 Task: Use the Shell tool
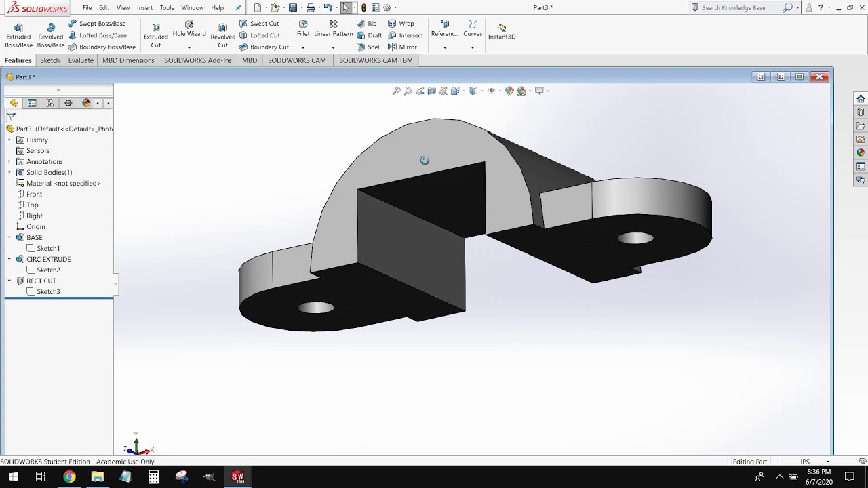369,47
